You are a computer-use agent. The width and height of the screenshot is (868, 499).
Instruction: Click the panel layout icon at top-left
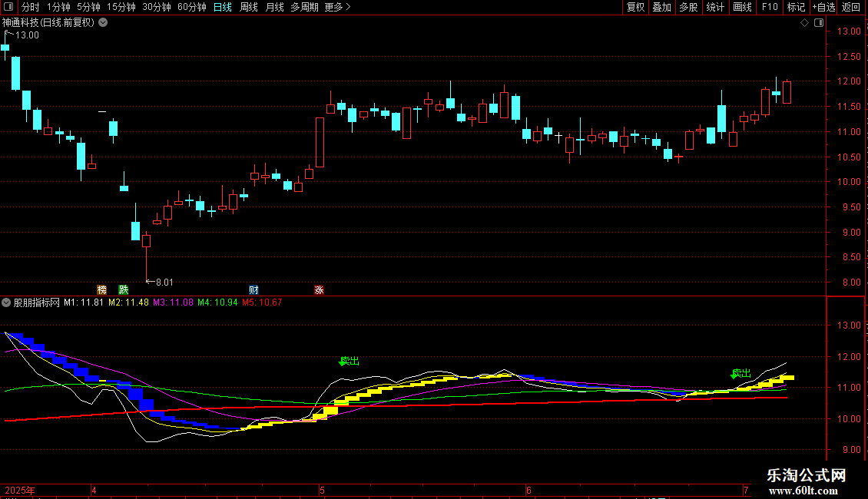point(8,7)
